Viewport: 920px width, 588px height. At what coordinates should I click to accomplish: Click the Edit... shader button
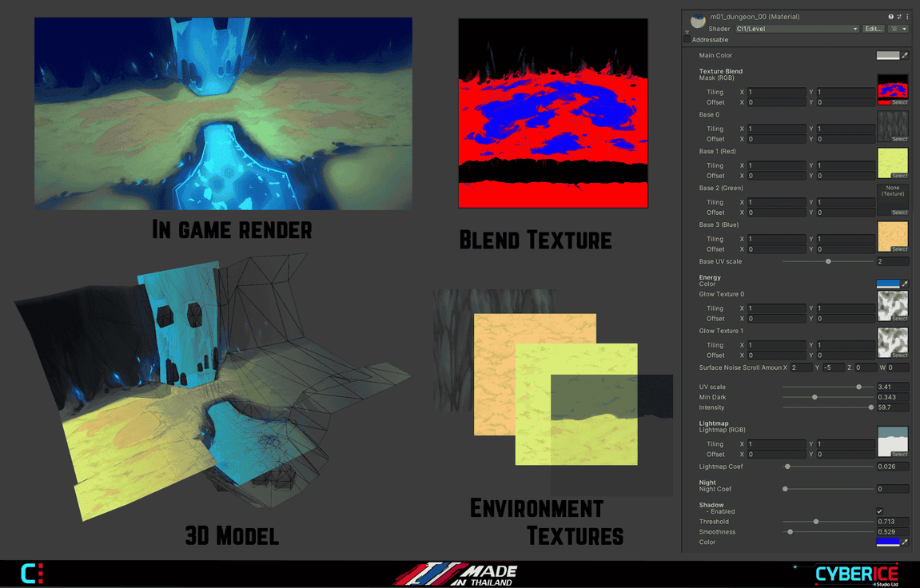(873, 29)
